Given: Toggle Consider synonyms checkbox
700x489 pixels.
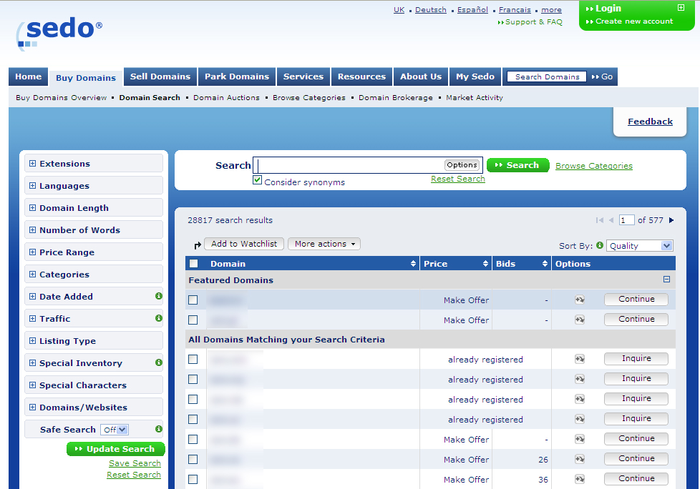Looking at the screenshot, I should point(257,180).
